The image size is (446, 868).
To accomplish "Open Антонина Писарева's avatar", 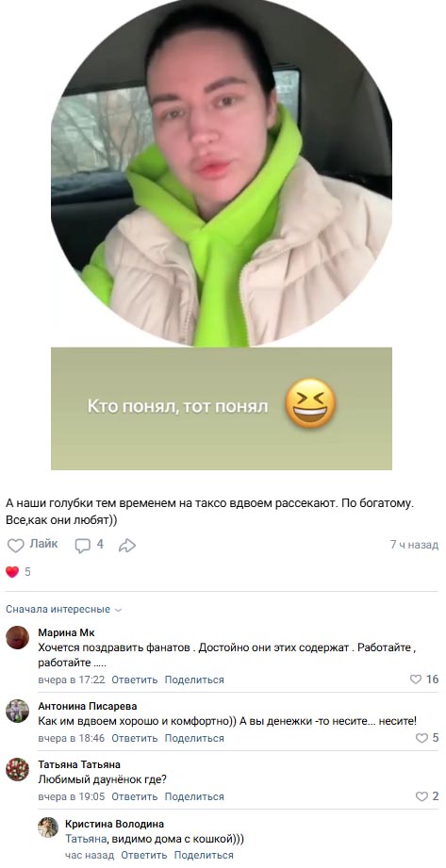I will click(x=17, y=711).
